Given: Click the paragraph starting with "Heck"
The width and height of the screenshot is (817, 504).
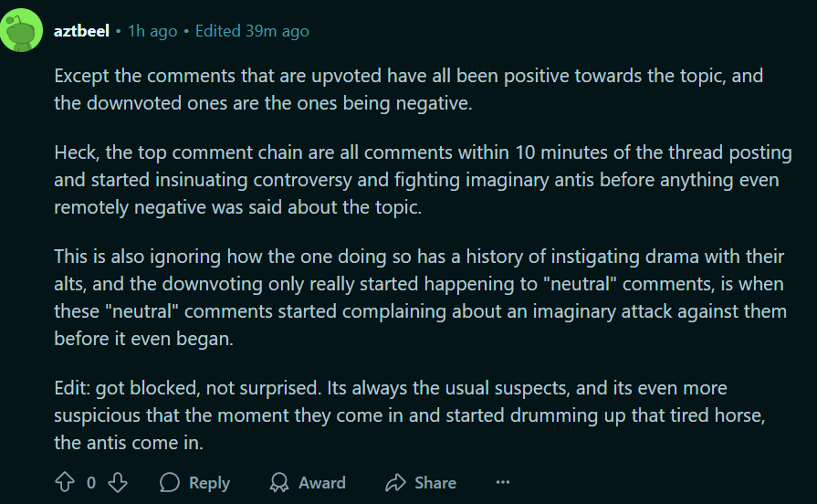Looking at the screenshot, I should (422, 179).
